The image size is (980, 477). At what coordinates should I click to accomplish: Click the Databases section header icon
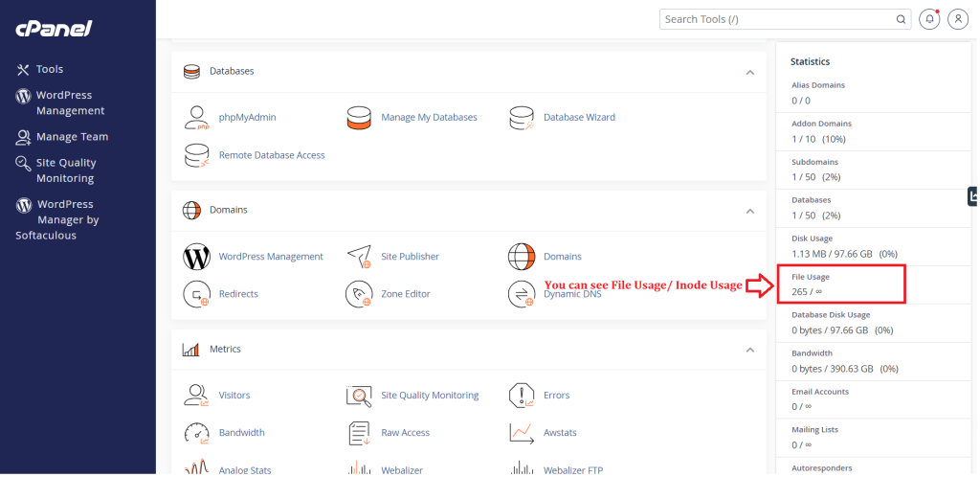[191, 71]
